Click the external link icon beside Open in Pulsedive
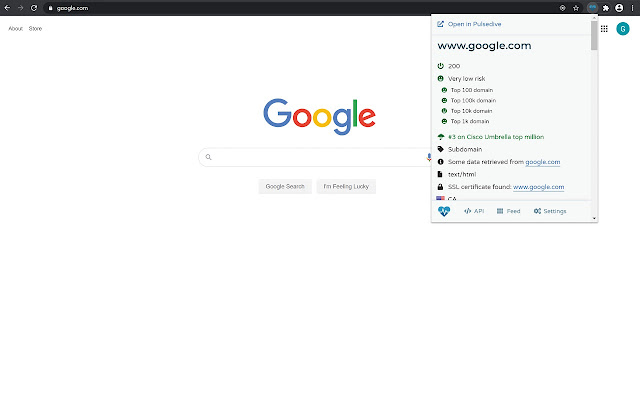This screenshot has height=400, width=640. pos(440,24)
